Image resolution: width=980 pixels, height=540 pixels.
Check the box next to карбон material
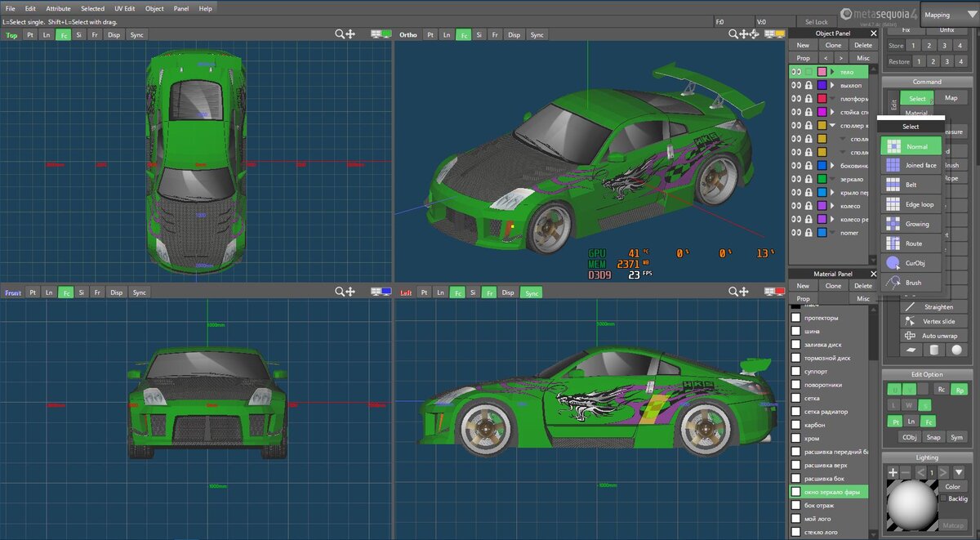click(795, 425)
